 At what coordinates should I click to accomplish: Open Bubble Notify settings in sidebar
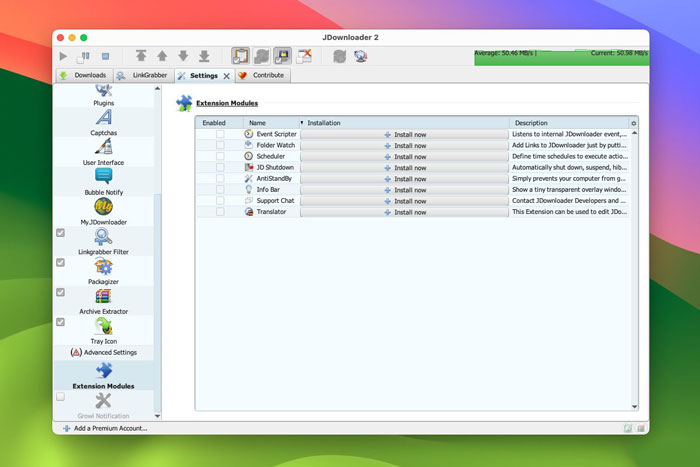click(x=104, y=182)
